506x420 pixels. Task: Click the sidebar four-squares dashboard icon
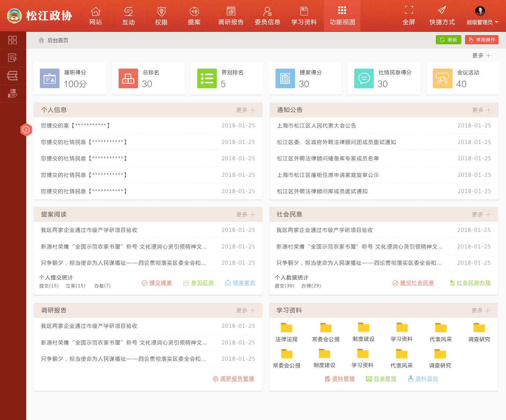pyautogui.click(x=13, y=40)
